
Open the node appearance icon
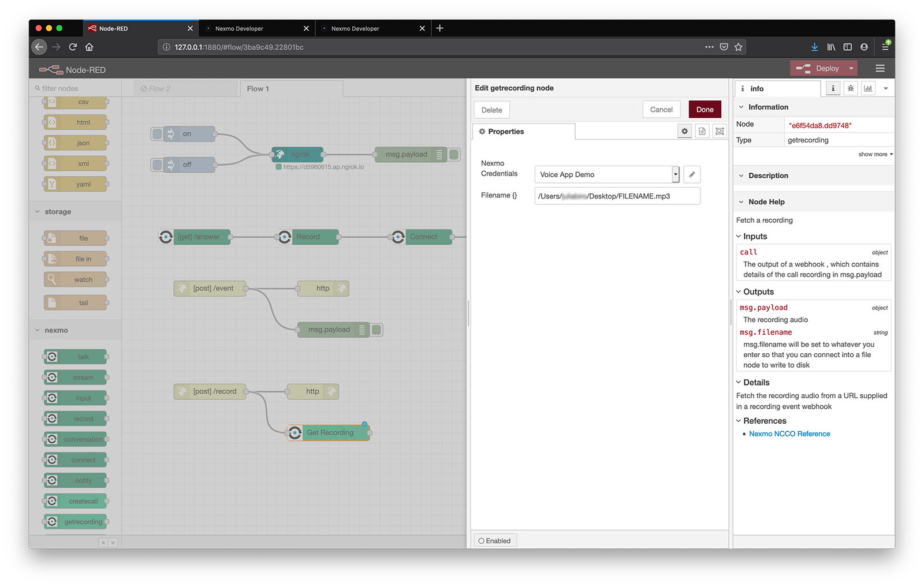pos(720,131)
